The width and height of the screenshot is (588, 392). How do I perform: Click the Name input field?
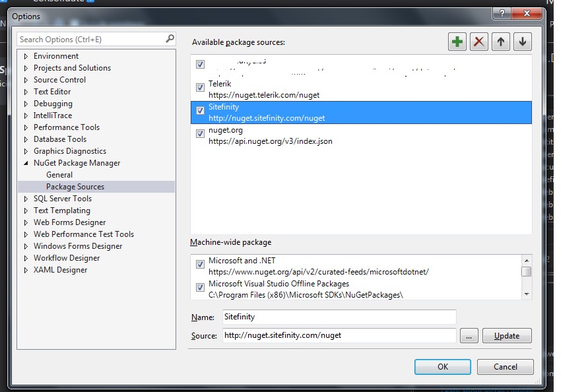[339, 317]
